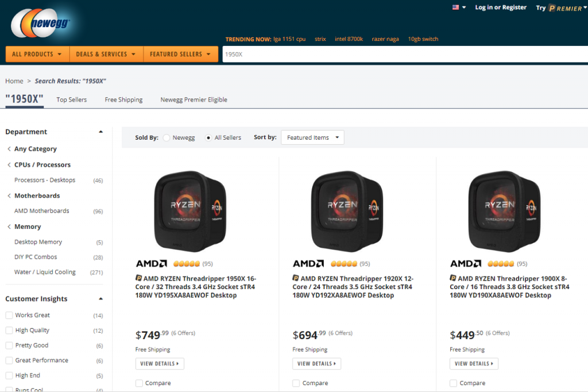The image size is (588, 392).
Task: Click the AMD brand logo on the 1900X card
Action: tap(465, 264)
